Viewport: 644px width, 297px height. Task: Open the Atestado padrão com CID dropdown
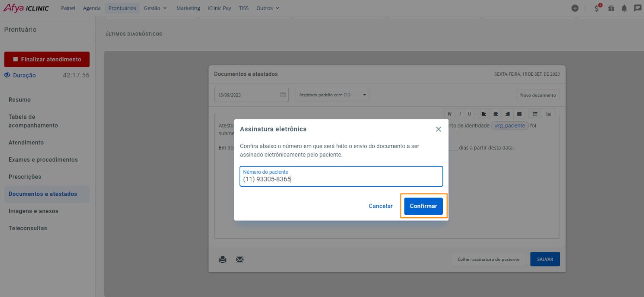pos(332,95)
